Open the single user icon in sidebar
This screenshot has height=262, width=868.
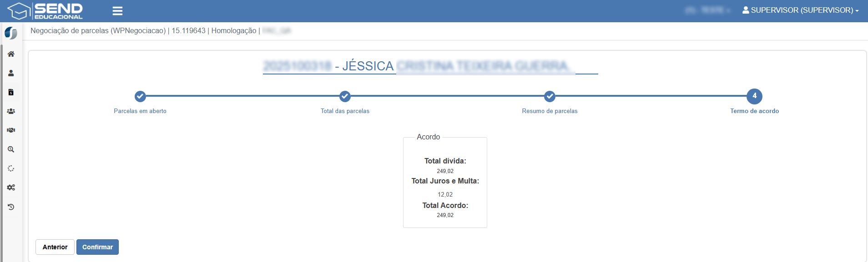(11, 73)
